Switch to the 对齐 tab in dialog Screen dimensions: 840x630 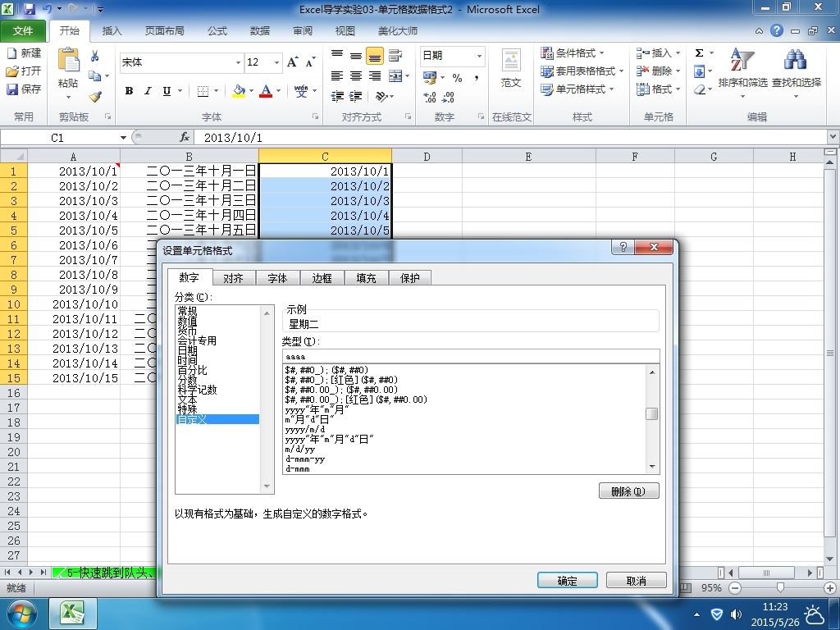(x=233, y=278)
